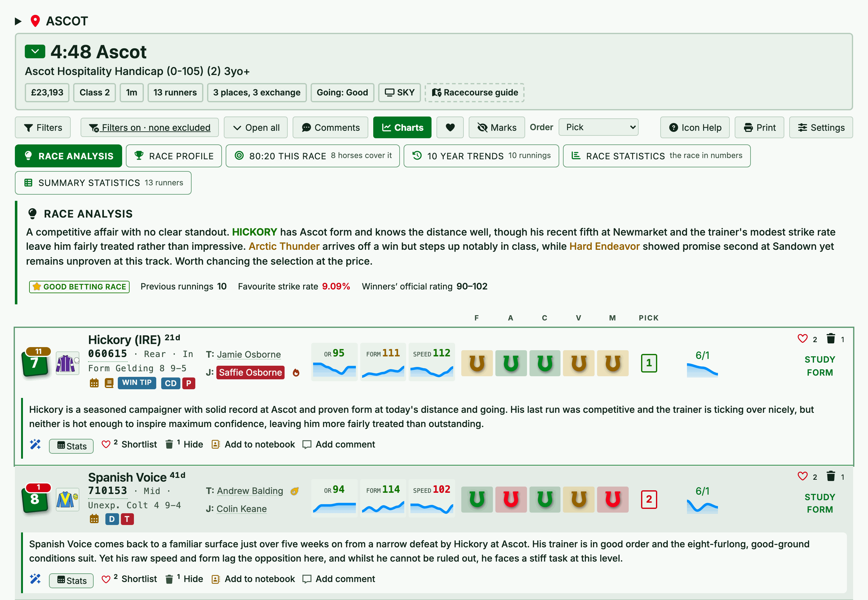
Task: Click the flame icon next to Saffie Osborne
Action: (296, 373)
